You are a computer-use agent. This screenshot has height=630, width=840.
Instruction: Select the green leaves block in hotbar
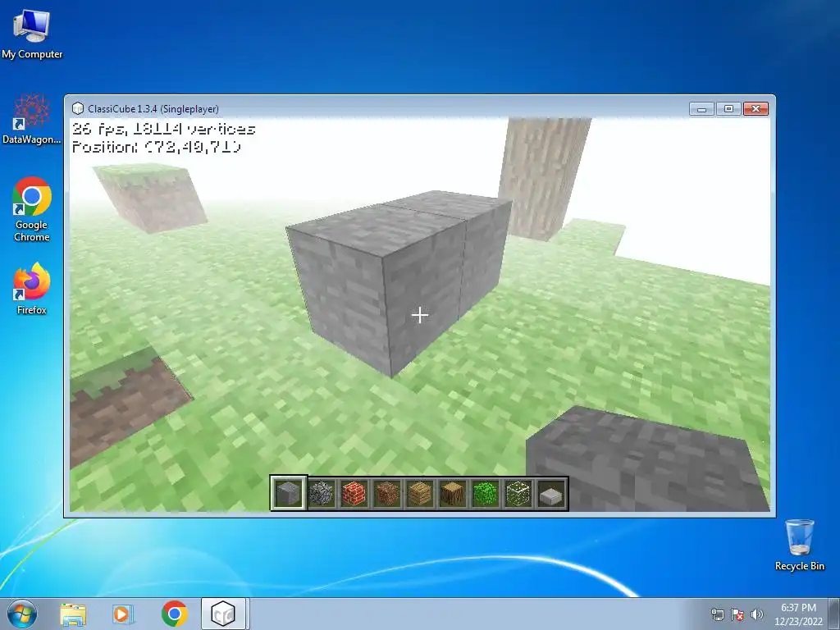coord(486,493)
